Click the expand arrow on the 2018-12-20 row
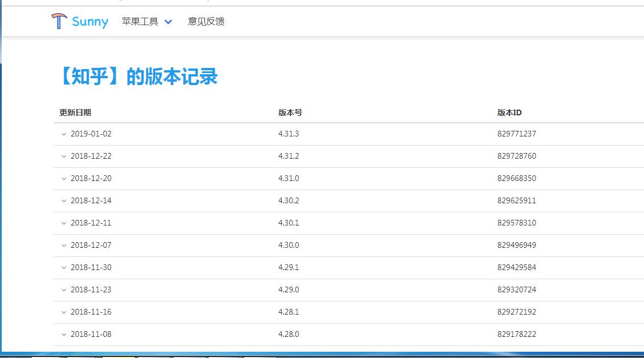The image size is (644, 358). (63, 178)
